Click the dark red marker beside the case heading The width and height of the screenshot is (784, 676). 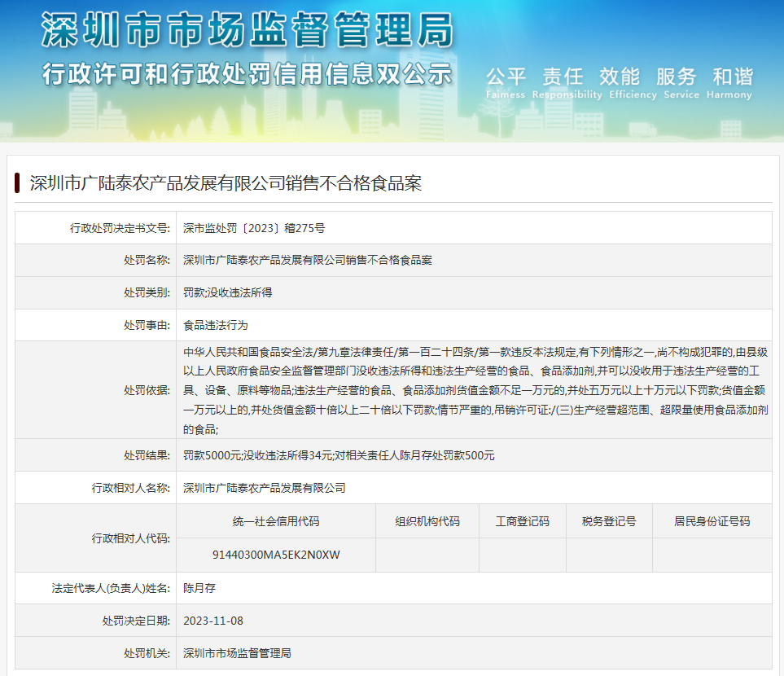coord(17,182)
